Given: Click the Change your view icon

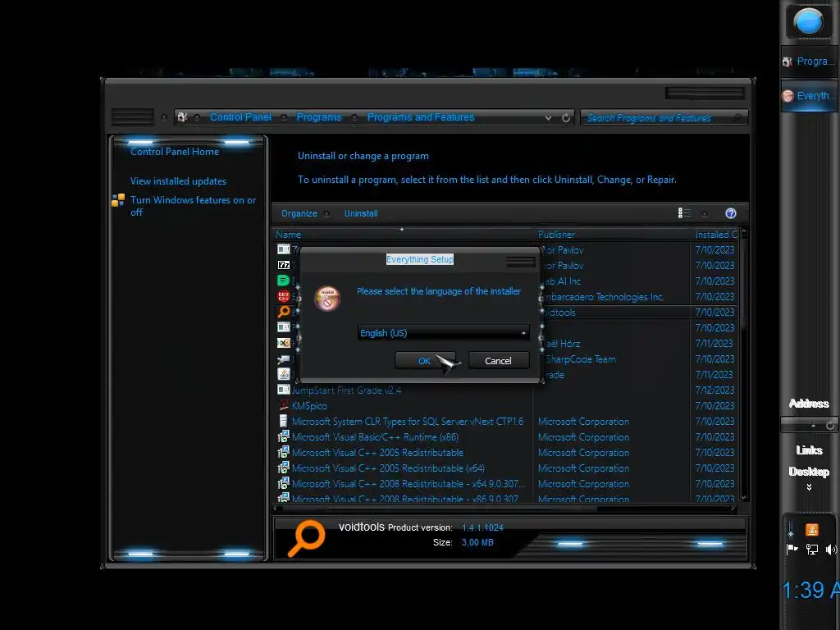Looking at the screenshot, I should coord(684,213).
